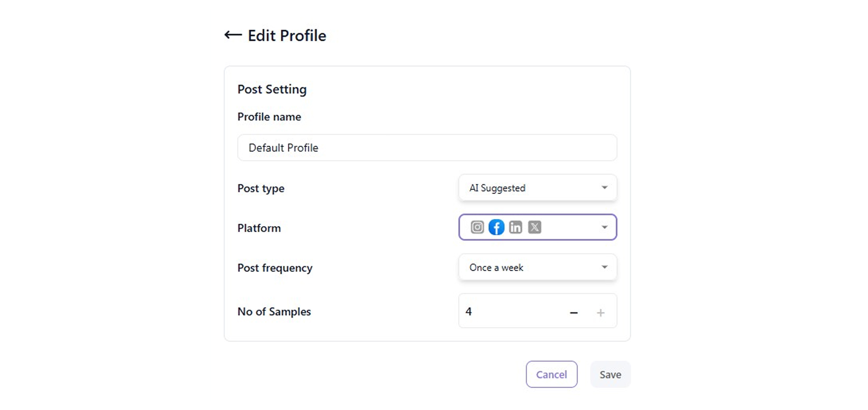Click the Cancel button

click(552, 374)
